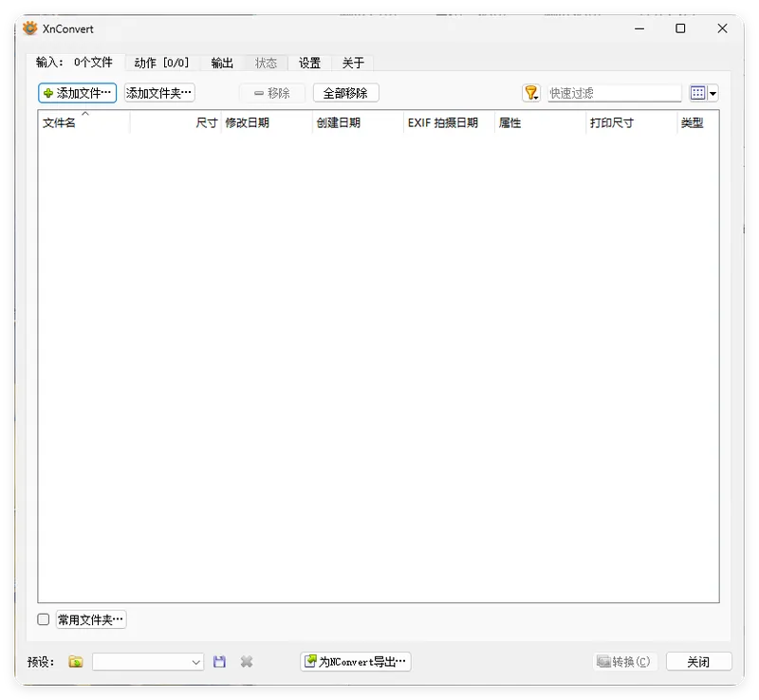Toggle the checkbox beside 常用文件夹
The image size is (759, 700).
44,619
